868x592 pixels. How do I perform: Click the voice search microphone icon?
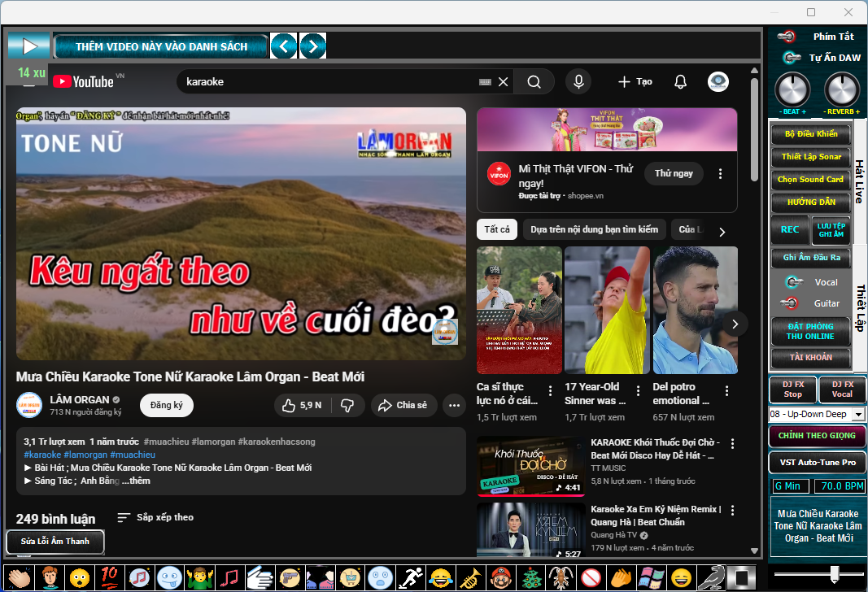tap(578, 81)
